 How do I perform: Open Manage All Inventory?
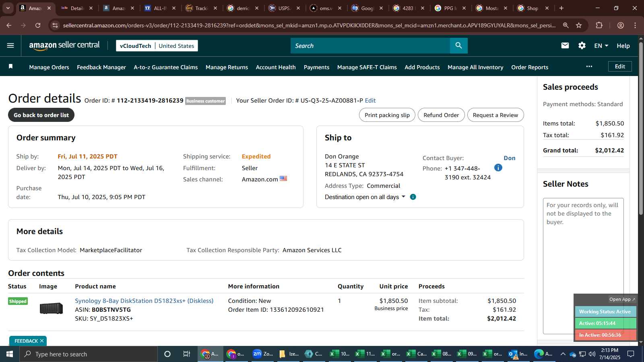pyautogui.click(x=475, y=67)
